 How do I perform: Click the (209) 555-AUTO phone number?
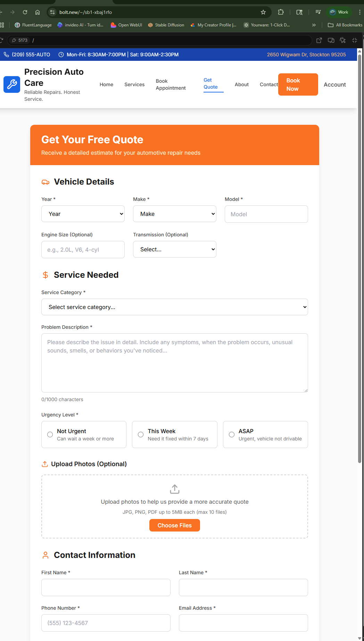(31, 55)
